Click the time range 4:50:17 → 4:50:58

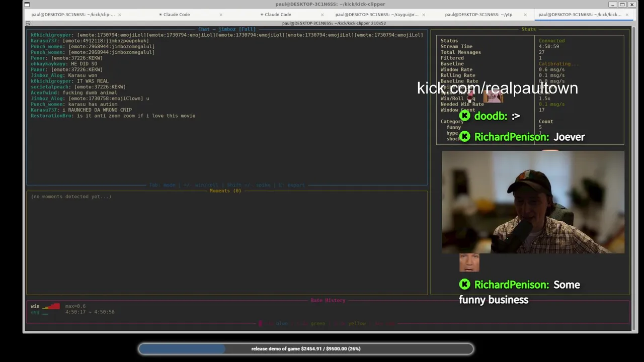(x=90, y=312)
